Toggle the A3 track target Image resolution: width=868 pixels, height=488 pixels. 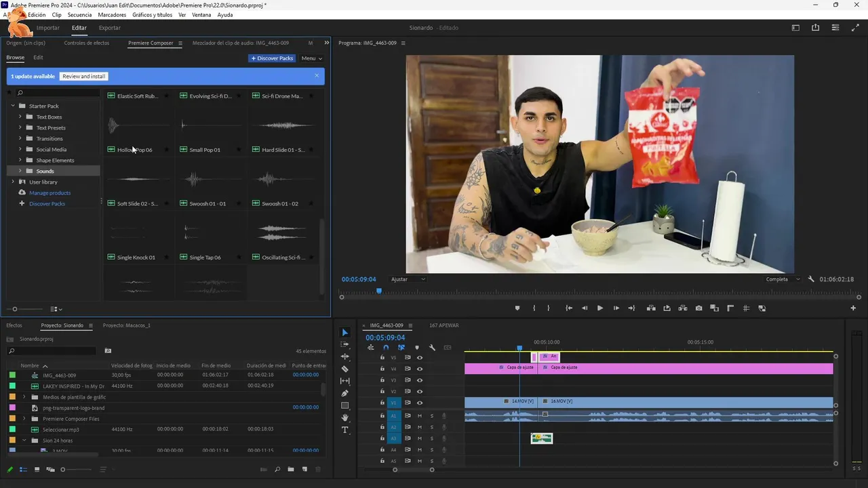(x=393, y=439)
